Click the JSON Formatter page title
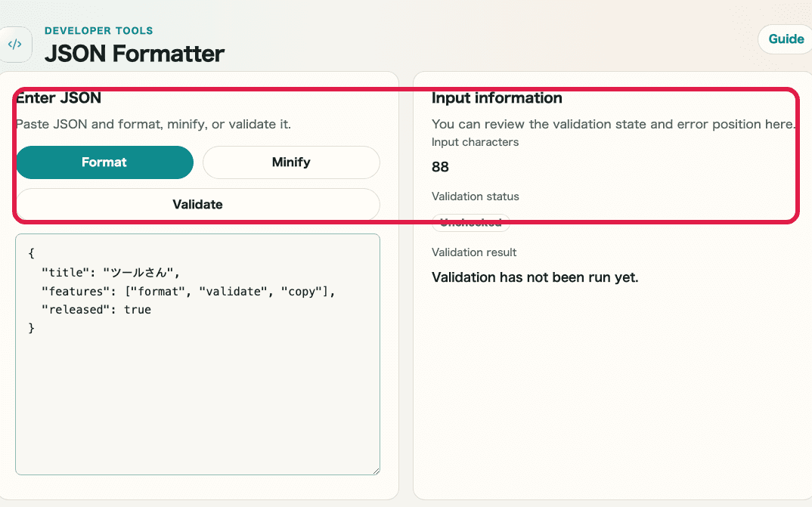Screen dimensions: 812x507 tap(135, 54)
